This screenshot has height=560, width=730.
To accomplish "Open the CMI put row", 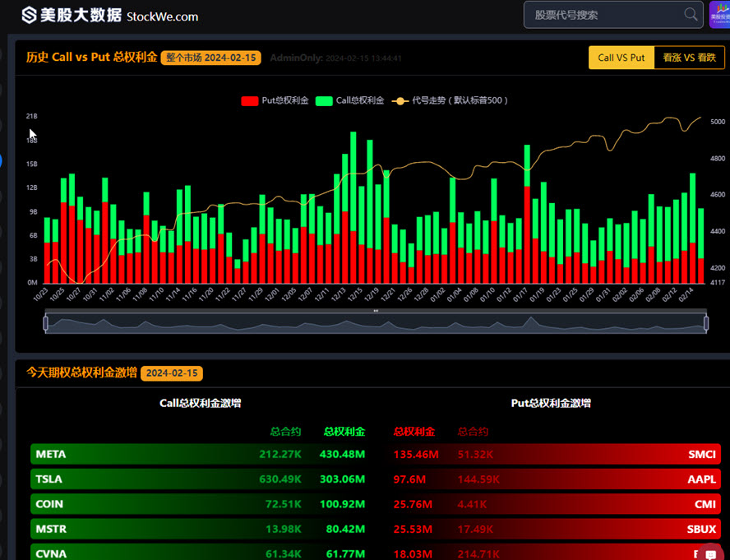I will [x=557, y=504].
